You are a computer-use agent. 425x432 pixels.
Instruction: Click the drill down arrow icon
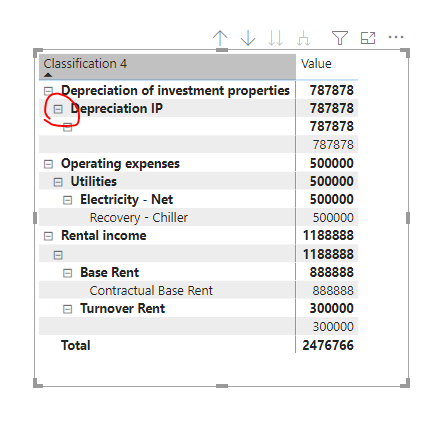[x=248, y=38]
